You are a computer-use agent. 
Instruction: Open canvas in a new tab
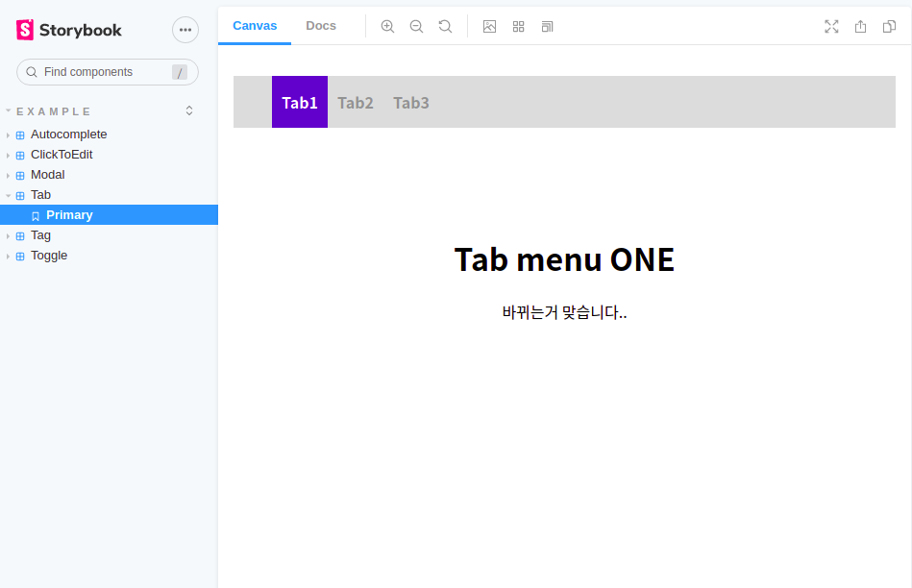pyautogui.click(x=860, y=26)
